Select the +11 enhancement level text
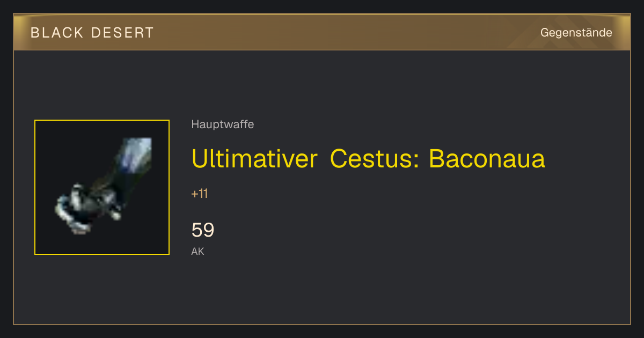 click(200, 194)
